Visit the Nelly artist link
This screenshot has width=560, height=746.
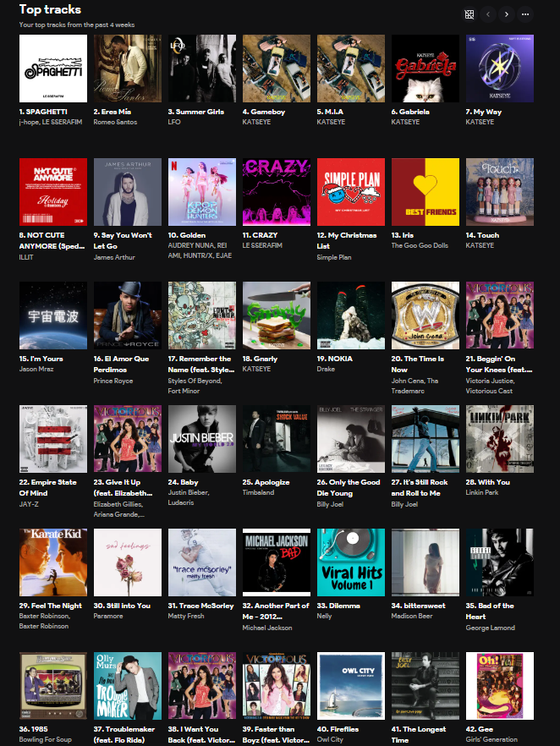(324, 616)
